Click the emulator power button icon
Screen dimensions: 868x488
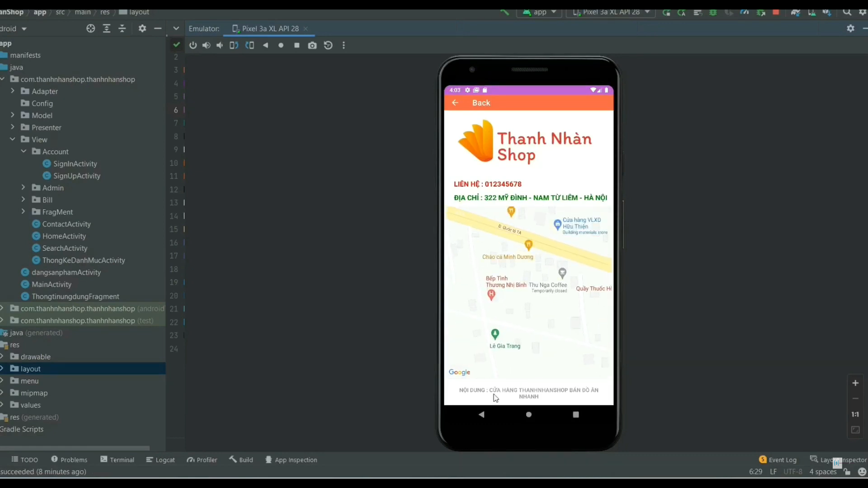click(193, 45)
